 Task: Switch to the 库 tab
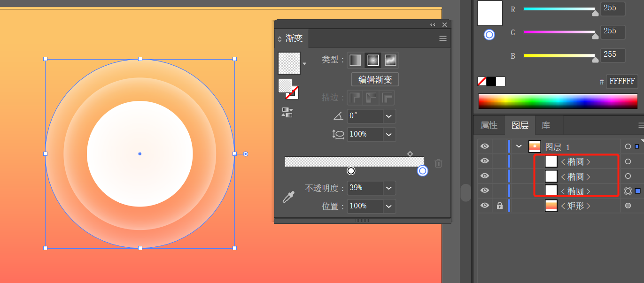coord(546,125)
